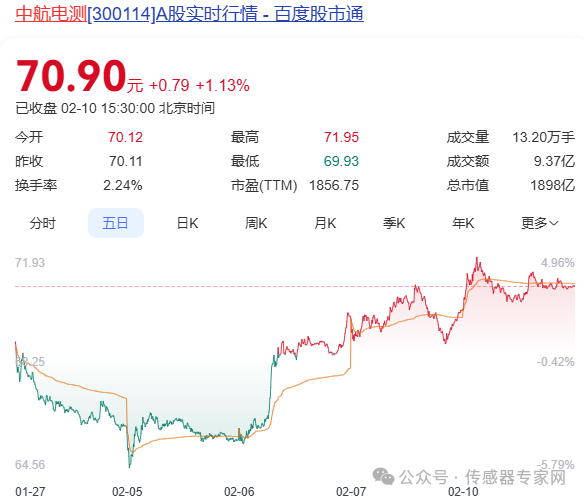Screen dimensions: 584x500
Task: Click the 最低 value 69.93
Action: 341,161
